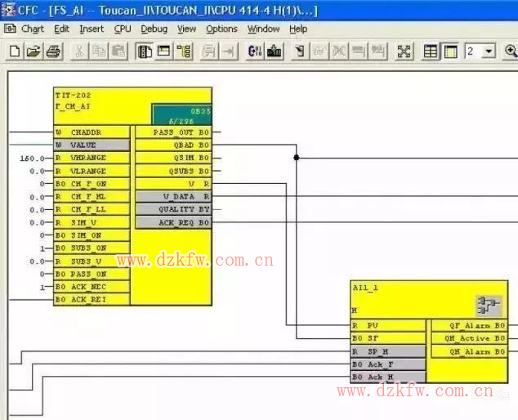
Task: Select the V_DATA output pin
Action: (173, 197)
